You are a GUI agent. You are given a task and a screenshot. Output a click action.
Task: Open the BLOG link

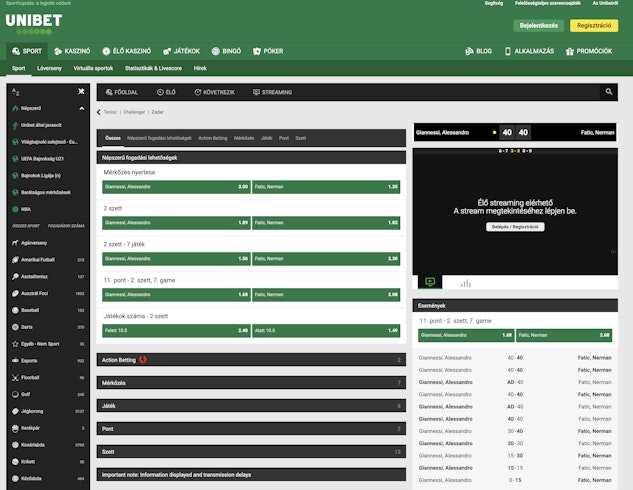point(478,51)
